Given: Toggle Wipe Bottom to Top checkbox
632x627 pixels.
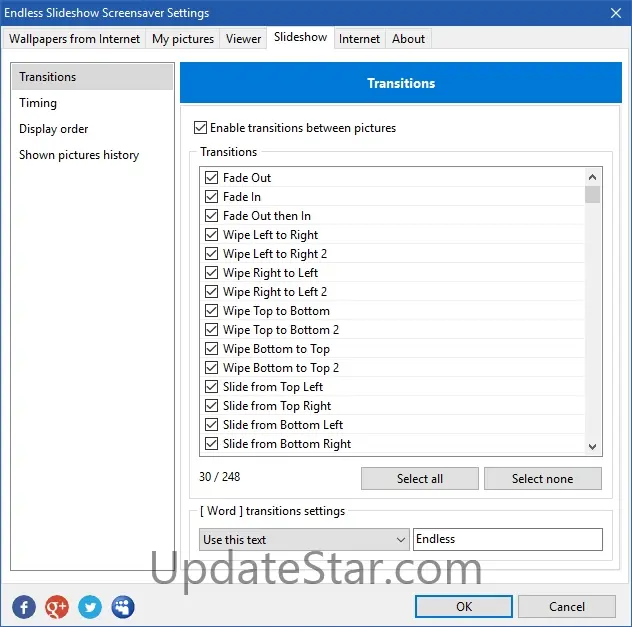Looking at the screenshot, I should pos(212,349).
